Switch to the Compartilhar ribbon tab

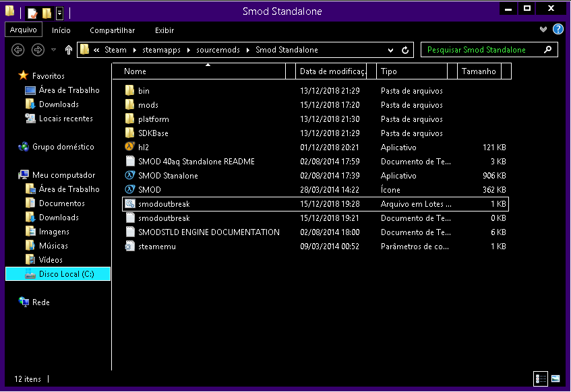point(112,30)
